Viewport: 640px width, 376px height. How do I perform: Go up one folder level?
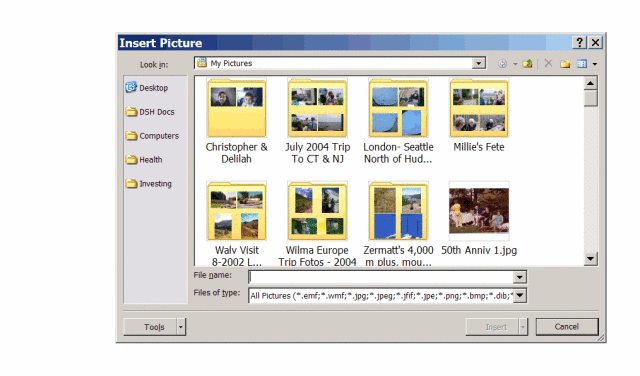click(x=527, y=64)
